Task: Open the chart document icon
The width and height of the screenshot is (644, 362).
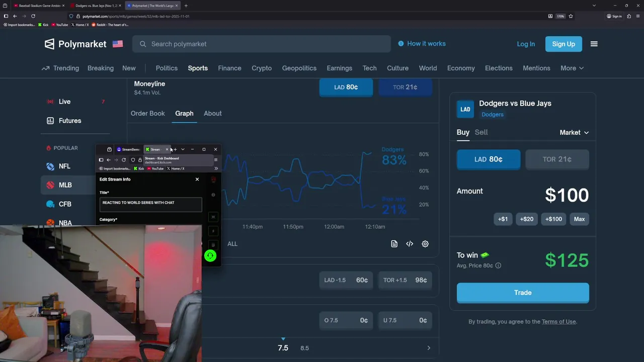Action: click(x=394, y=244)
